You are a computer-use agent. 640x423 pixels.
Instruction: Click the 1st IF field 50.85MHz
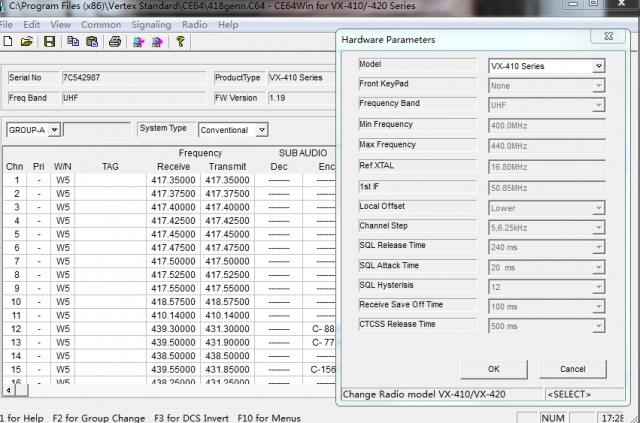click(x=547, y=188)
